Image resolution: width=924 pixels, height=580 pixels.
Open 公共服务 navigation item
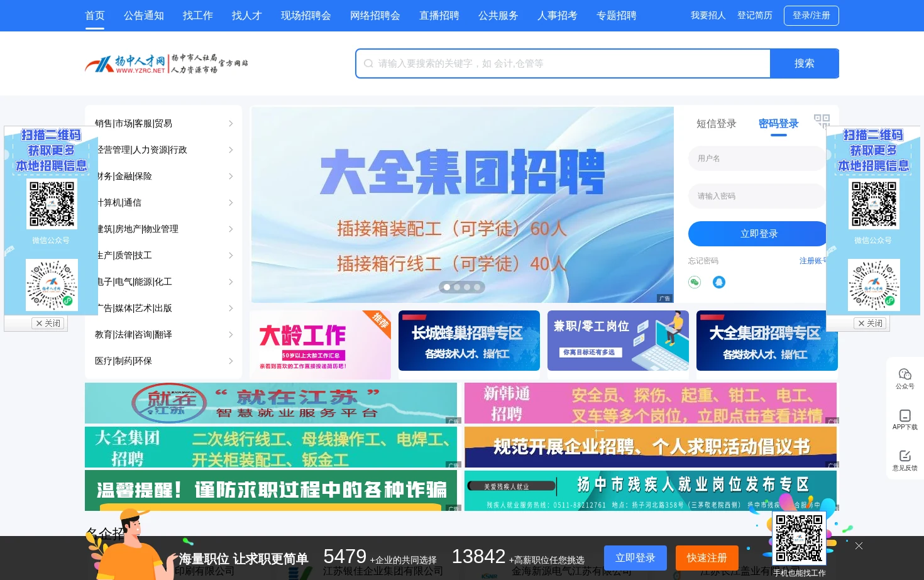coord(498,16)
